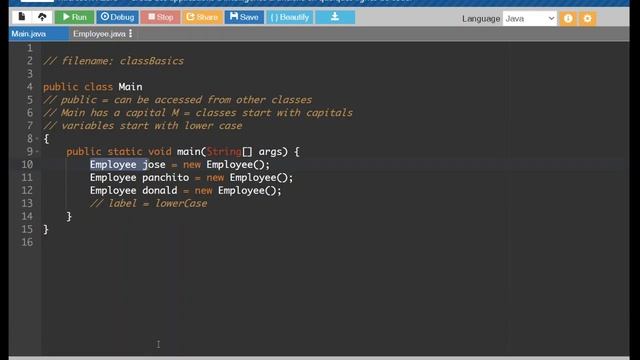640x360 pixels.
Task: Open the orange info icon button
Action: (x=568, y=18)
